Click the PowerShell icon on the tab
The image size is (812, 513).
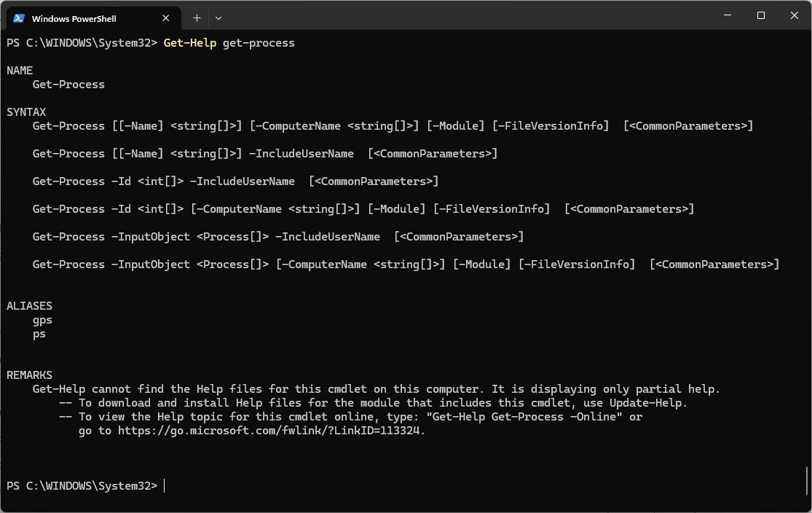(20, 17)
